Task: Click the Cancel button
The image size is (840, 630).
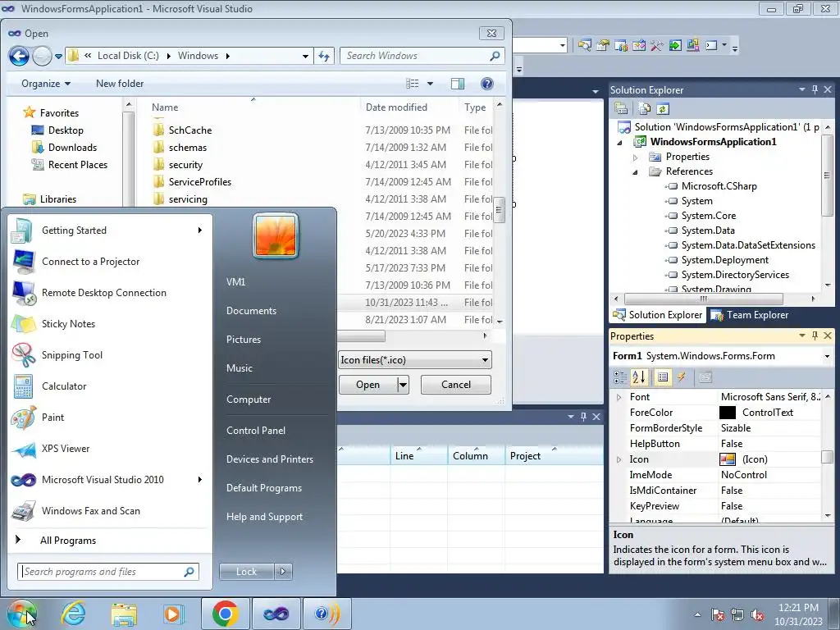Action: click(456, 385)
